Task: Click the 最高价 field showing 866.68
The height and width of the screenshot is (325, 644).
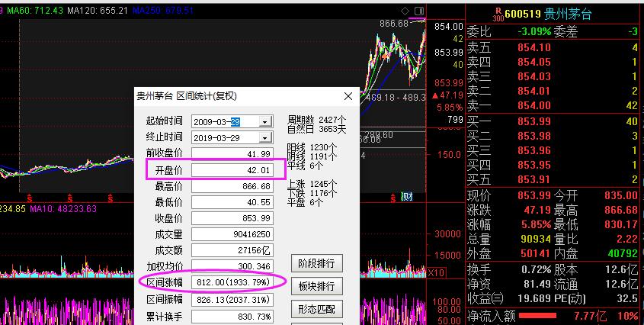Action: pos(232,186)
